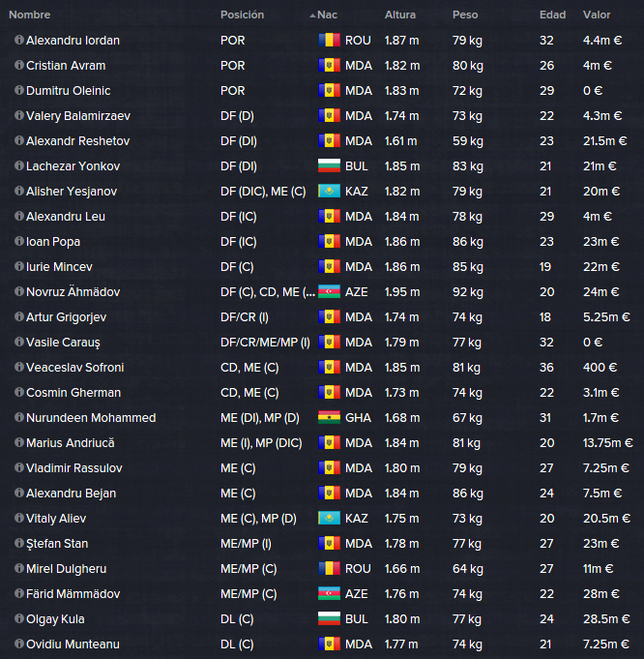Click the Kazakhstan flag for Vitaly Aliev
The width and height of the screenshot is (644, 659).
pyautogui.click(x=329, y=519)
